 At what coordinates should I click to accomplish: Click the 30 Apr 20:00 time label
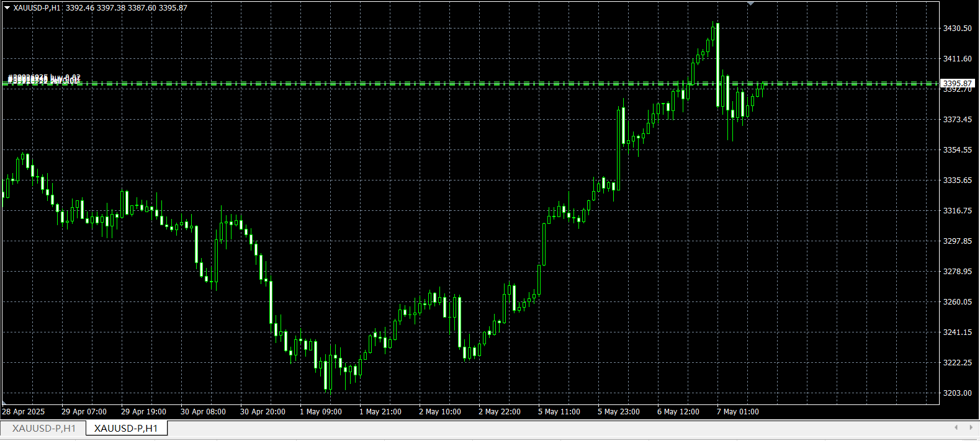click(263, 412)
